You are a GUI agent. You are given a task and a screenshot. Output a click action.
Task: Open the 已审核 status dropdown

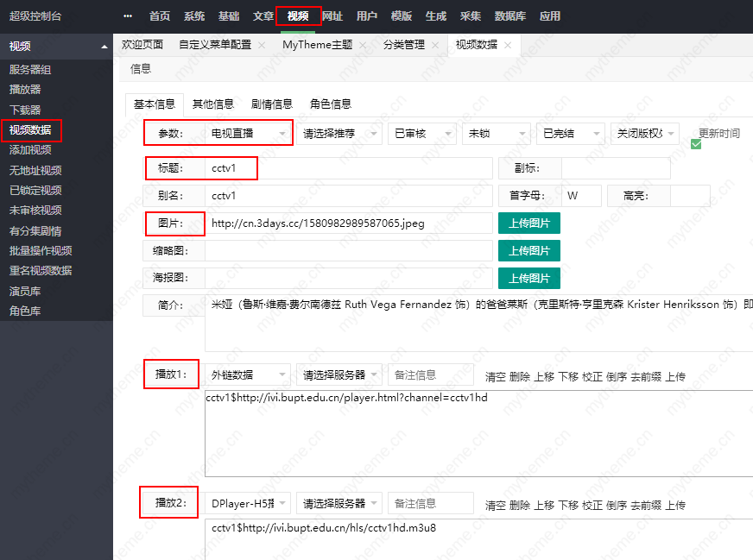point(421,134)
